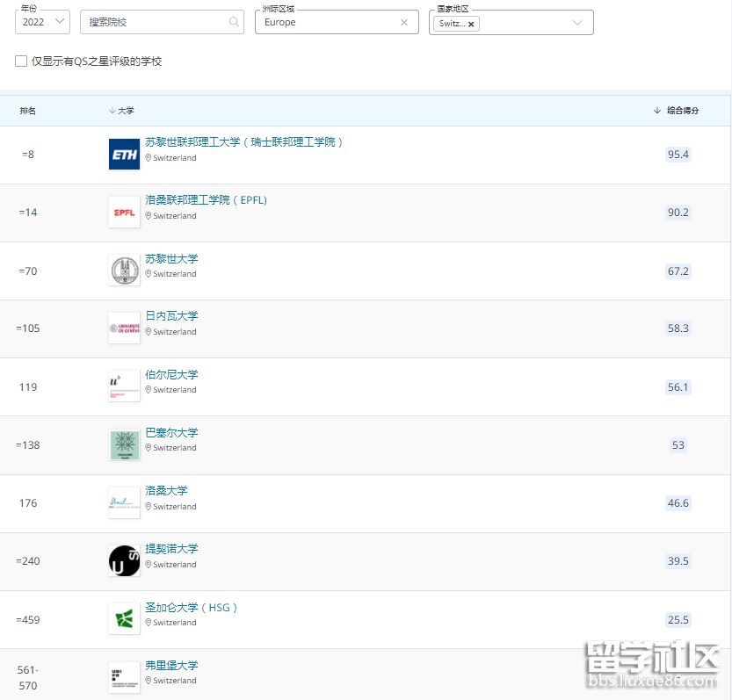Remove the Switz... country tag
This screenshot has height=700, width=732.
pos(472,25)
